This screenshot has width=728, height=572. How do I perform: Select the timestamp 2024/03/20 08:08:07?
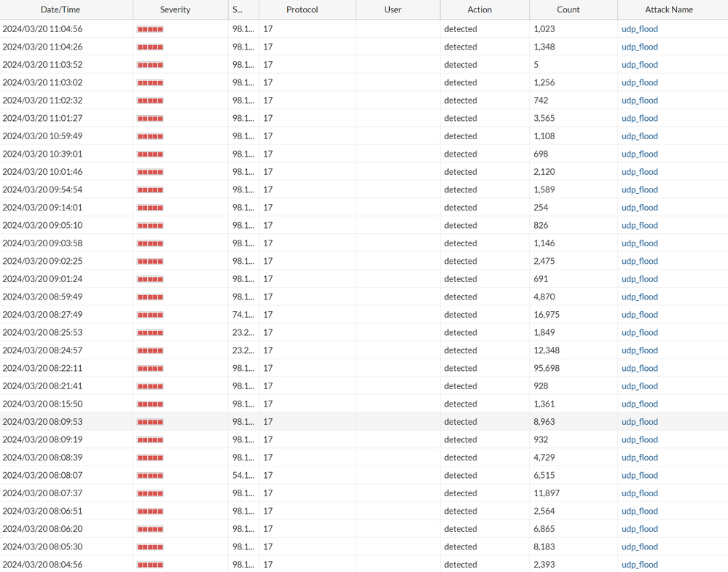point(42,475)
